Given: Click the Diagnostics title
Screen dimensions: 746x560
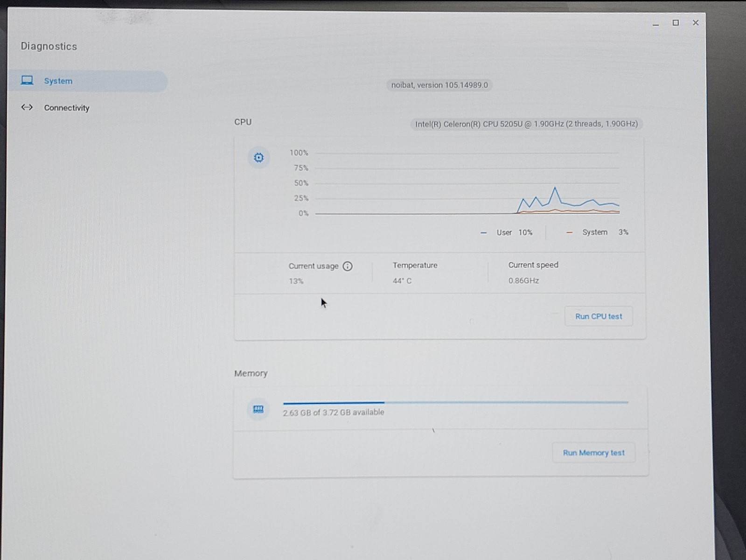Looking at the screenshot, I should point(49,46).
